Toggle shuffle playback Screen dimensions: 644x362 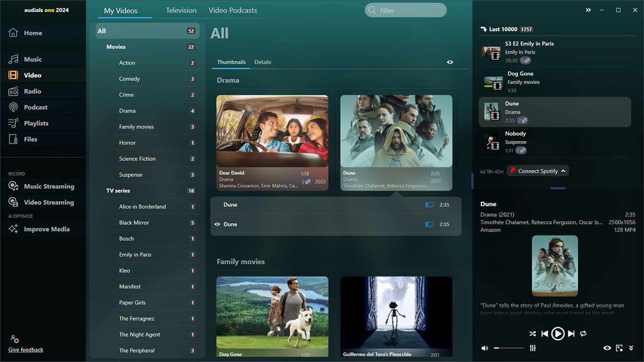(x=533, y=333)
